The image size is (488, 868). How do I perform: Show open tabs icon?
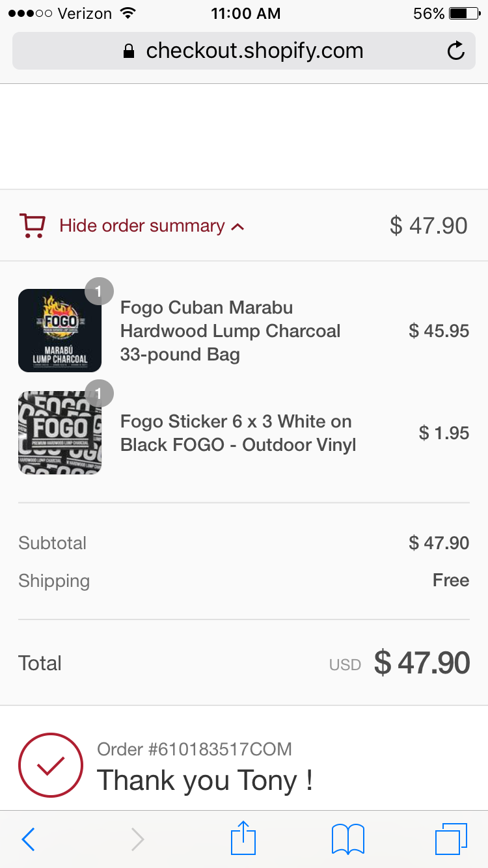tap(451, 839)
